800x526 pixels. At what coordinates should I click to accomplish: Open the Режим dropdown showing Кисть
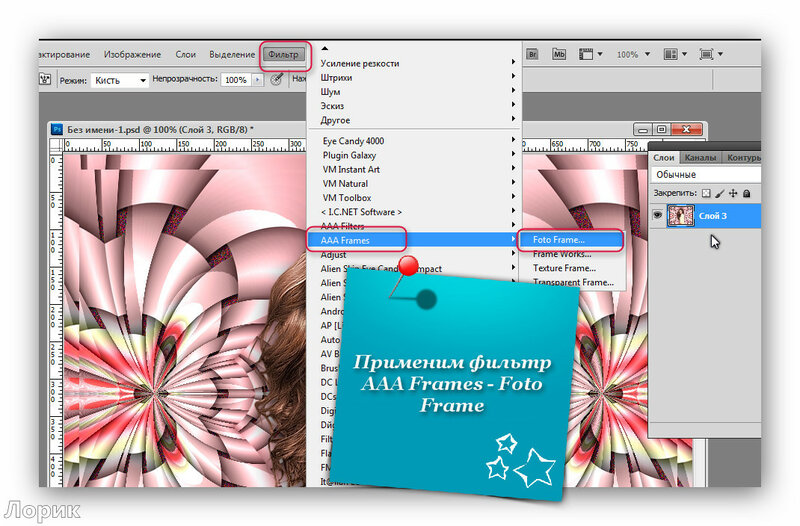click(x=120, y=80)
